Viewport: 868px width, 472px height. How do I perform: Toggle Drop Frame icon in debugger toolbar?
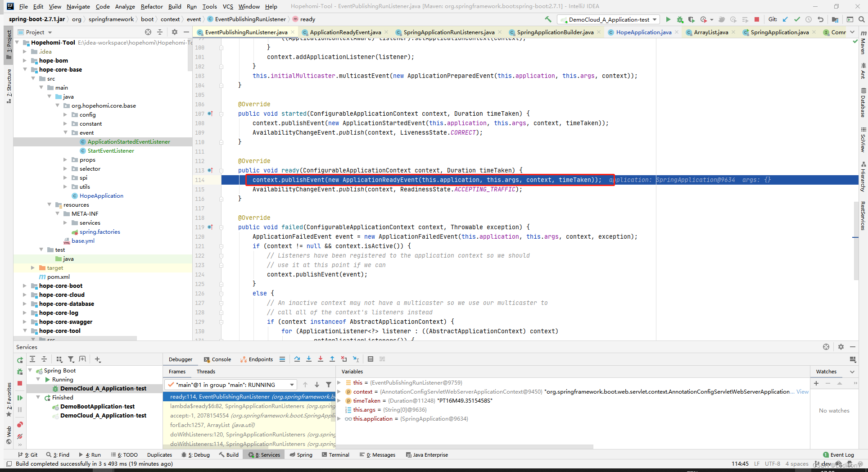coord(344,359)
